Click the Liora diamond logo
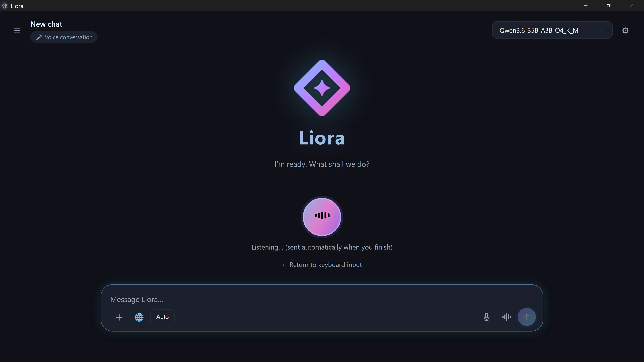Image resolution: width=644 pixels, height=362 pixels. tap(322, 88)
